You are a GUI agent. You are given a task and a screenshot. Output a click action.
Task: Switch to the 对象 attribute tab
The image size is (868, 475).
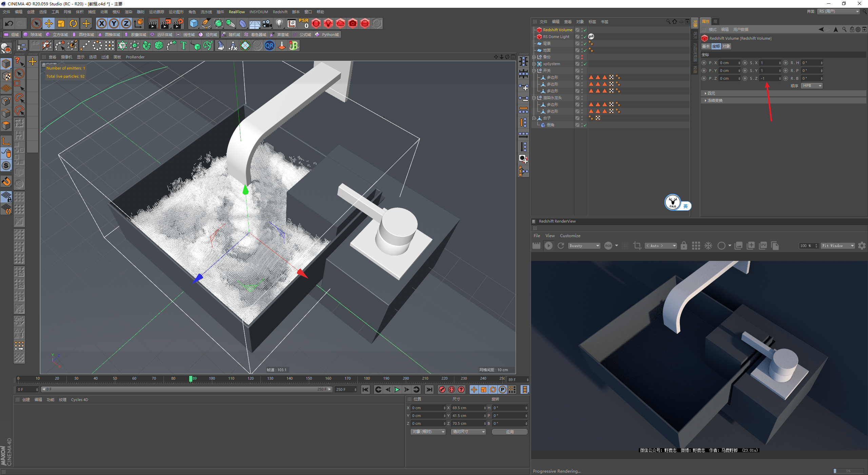coord(726,46)
